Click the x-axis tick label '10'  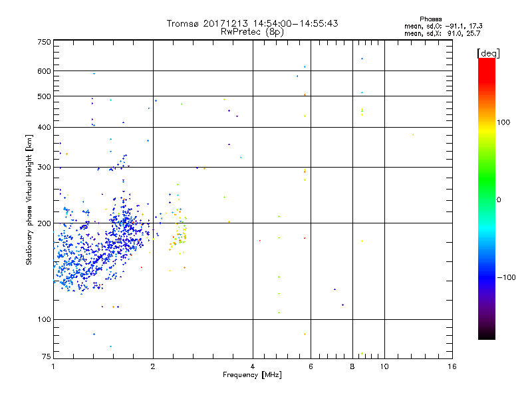pyautogui.click(x=384, y=366)
